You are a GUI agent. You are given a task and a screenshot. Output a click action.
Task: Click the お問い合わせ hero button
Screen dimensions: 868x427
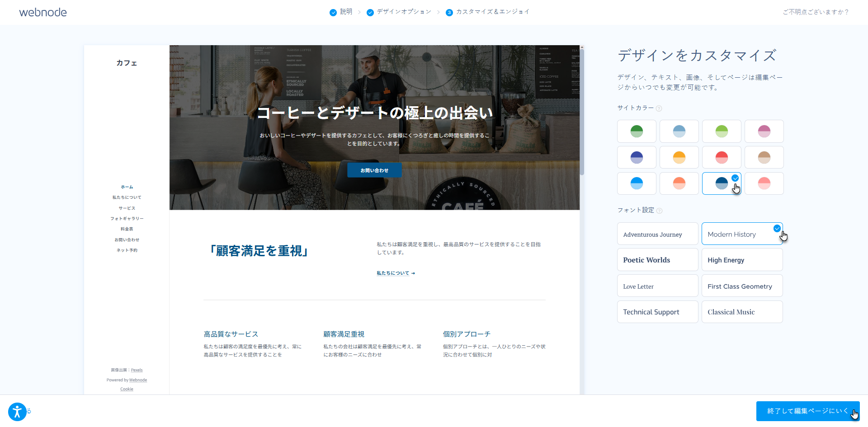[374, 170]
